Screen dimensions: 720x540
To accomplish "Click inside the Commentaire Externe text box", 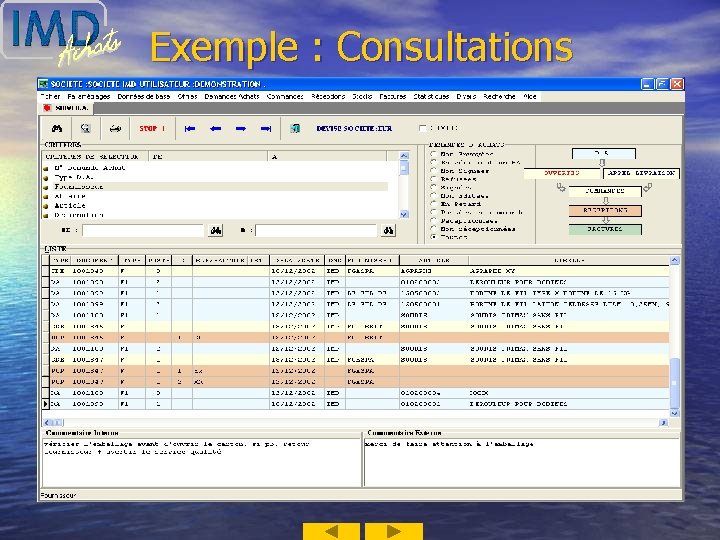I will pyautogui.click(x=522, y=462).
